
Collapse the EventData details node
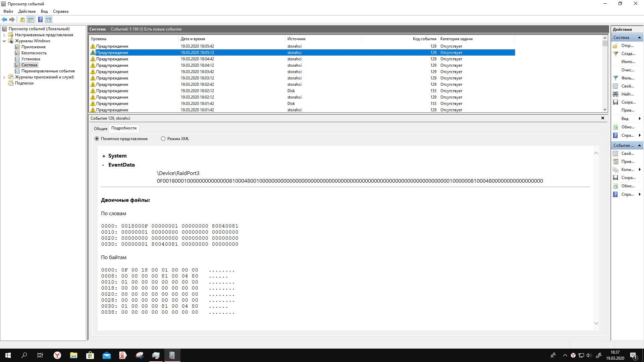pyautogui.click(x=104, y=165)
